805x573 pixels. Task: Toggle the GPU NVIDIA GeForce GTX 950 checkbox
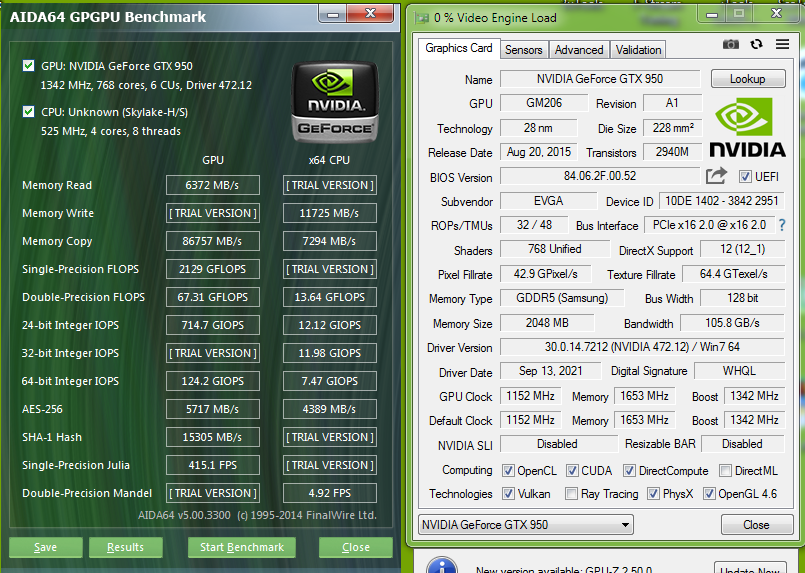click(29, 66)
